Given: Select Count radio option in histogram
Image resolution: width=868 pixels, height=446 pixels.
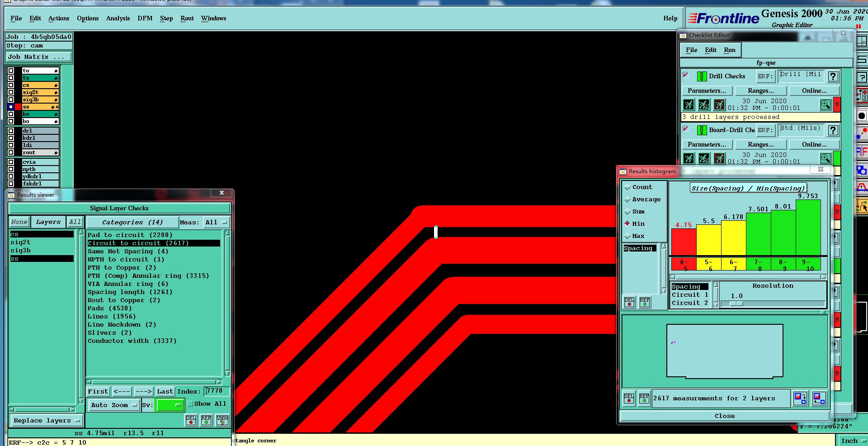Looking at the screenshot, I should pos(627,187).
